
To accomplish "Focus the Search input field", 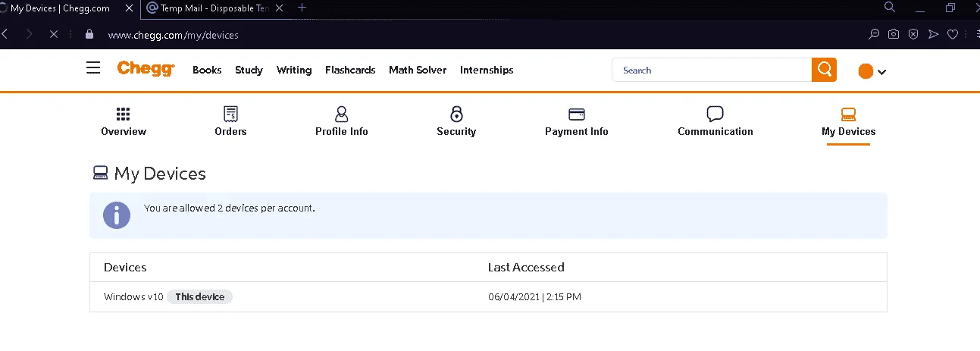I will click(x=712, y=70).
